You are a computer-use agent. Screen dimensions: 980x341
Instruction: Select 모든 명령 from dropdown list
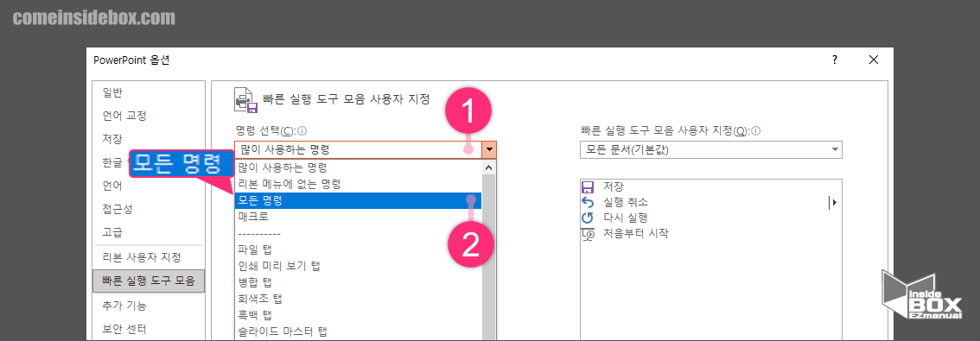pos(358,201)
